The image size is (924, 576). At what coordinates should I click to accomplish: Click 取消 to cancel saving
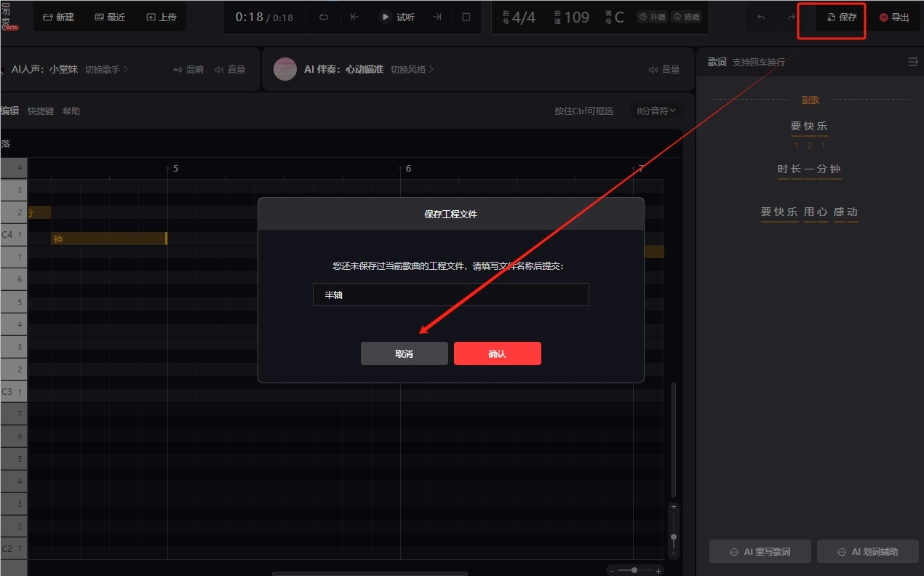point(404,353)
